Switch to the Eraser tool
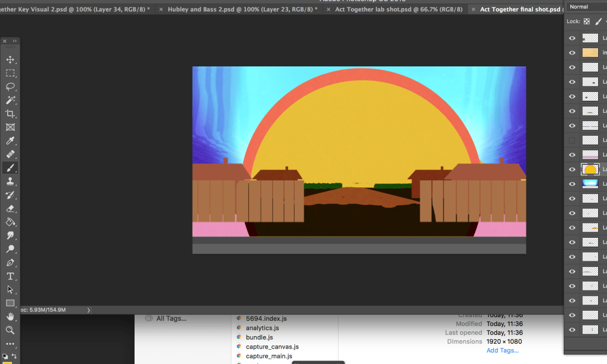 coord(10,209)
